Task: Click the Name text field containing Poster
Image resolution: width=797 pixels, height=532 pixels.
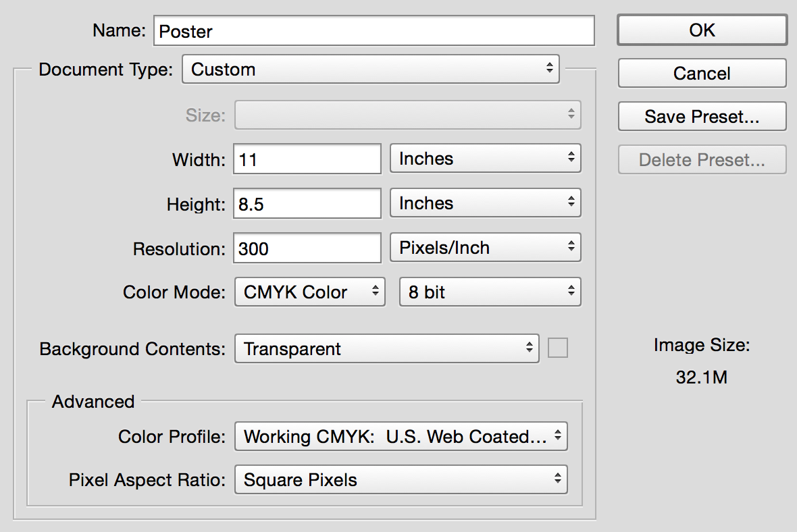Action: (374, 31)
